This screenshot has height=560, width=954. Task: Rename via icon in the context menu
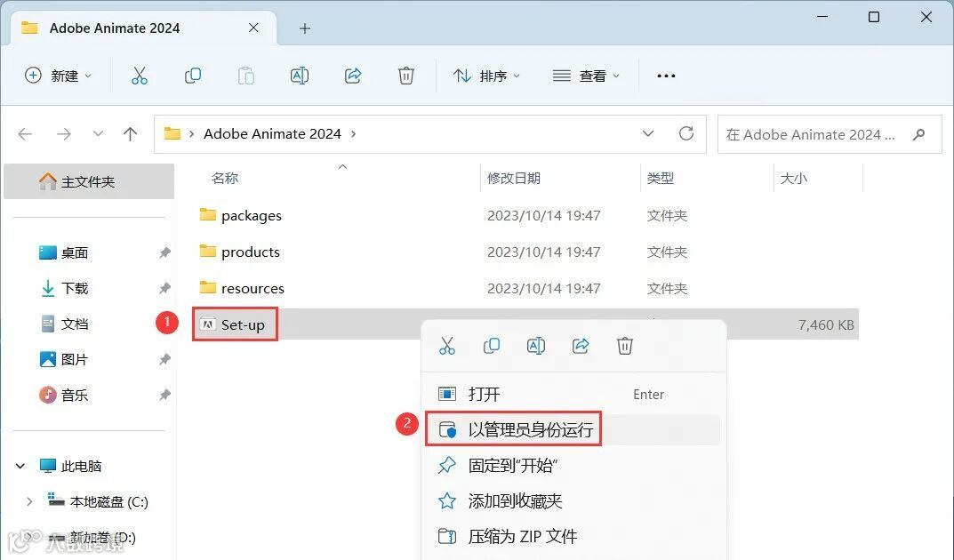tap(536, 346)
